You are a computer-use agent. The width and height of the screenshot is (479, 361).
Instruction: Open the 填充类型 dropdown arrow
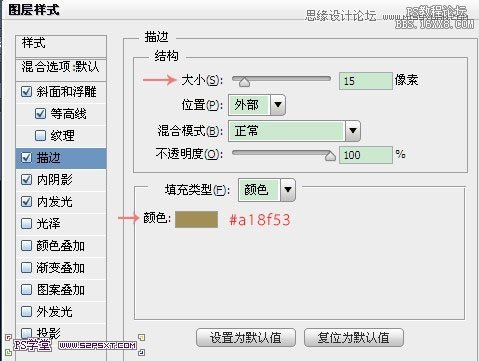(x=288, y=190)
